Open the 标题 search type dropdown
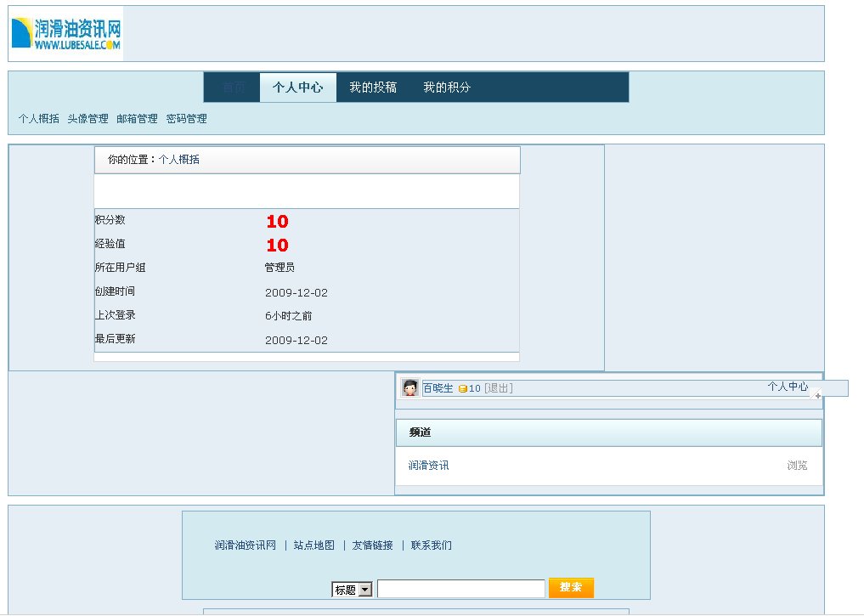Screen dimensions: 864x616 click(x=352, y=590)
